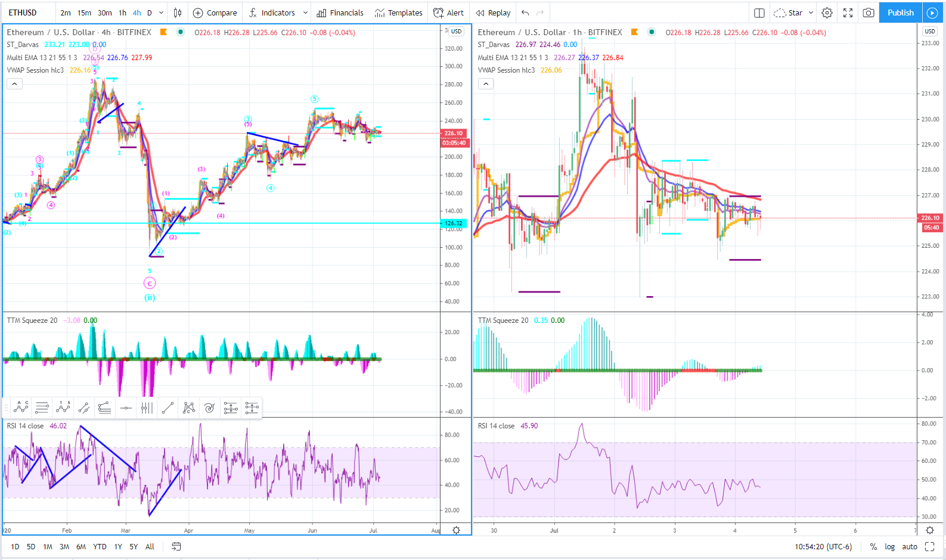Undo the last chart action
This screenshot has height=560, width=946.
coord(525,13)
